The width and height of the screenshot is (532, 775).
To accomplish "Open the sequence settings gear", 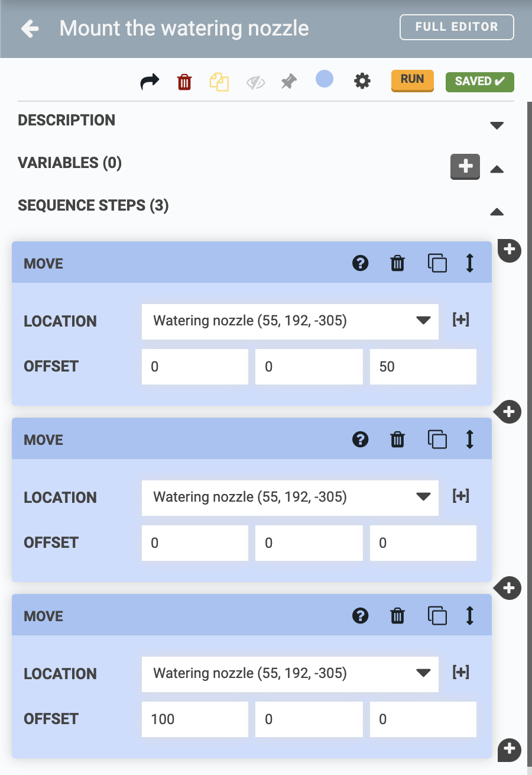I will (362, 81).
